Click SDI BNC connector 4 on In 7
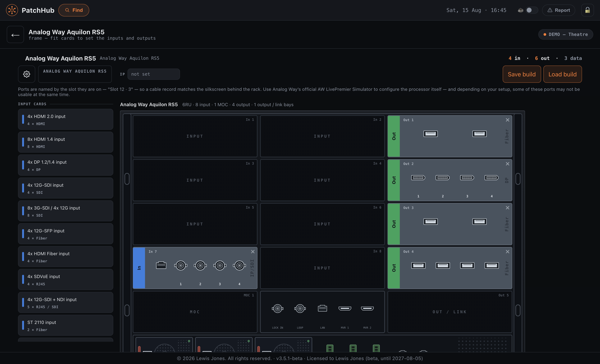Image resolution: width=600 pixels, height=364 pixels. click(239, 266)
